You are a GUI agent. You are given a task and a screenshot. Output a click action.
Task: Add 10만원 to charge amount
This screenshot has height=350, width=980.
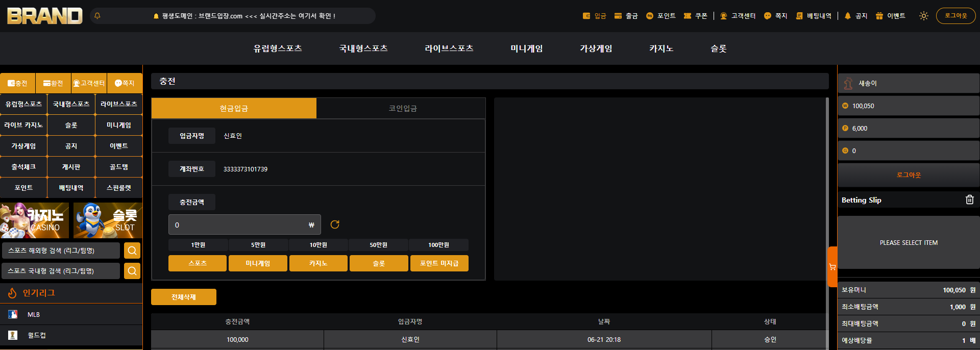point(318,245)
